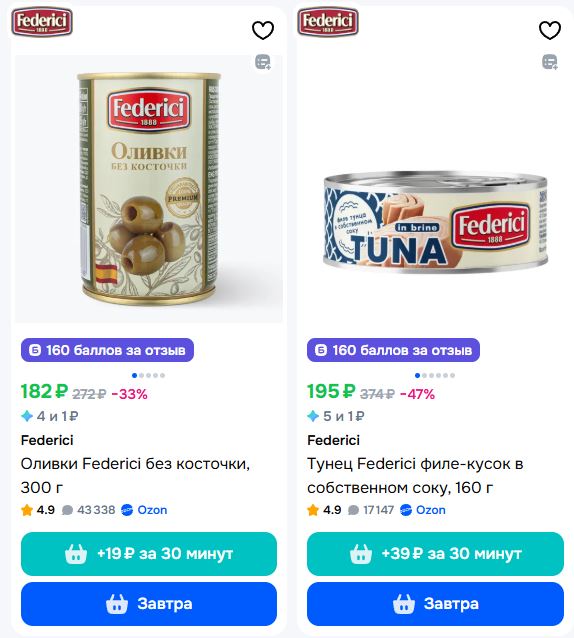Click 160 баллов за отзыв badge on olives
Screen dimensions: 574x638
click(107, 350)
